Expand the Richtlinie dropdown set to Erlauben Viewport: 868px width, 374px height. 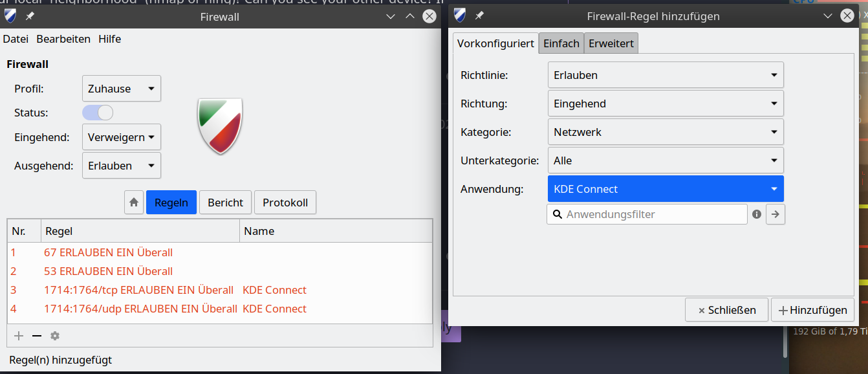point(666,75)
